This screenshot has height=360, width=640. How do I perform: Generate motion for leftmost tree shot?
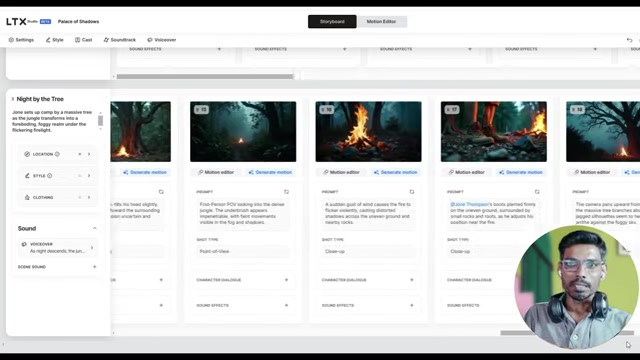(x=145, y=172)
